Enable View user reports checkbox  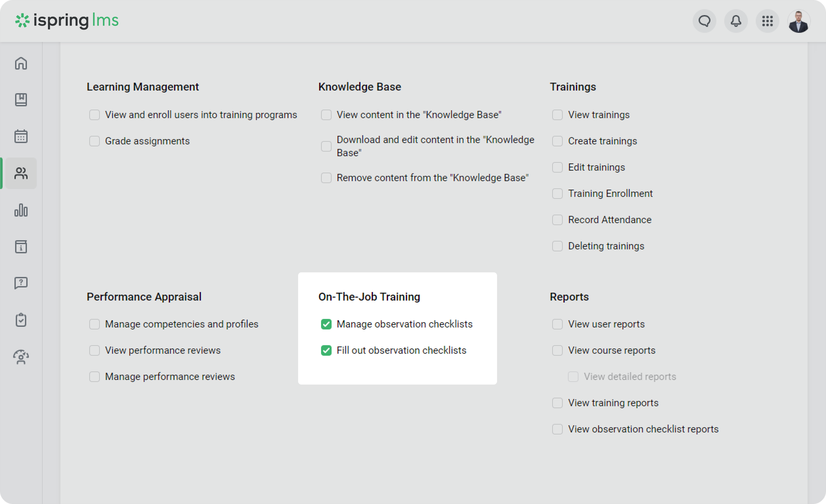tap(557, 324)
